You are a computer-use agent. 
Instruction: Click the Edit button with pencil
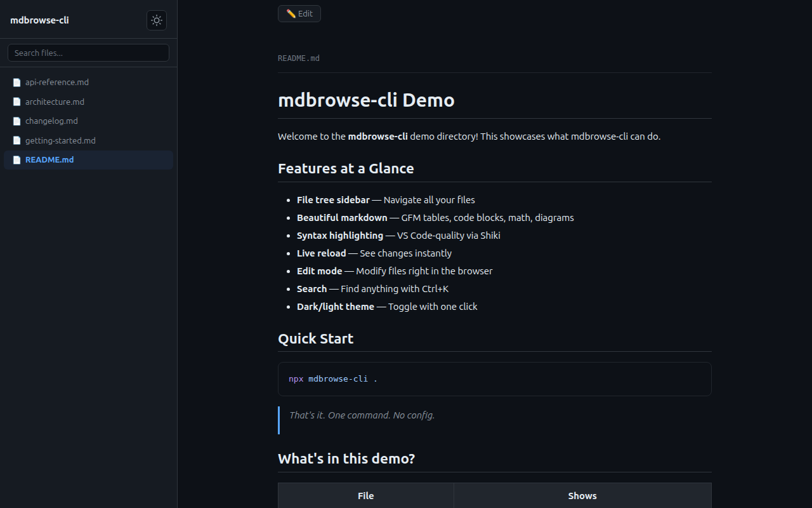click(x=299, y=13)
